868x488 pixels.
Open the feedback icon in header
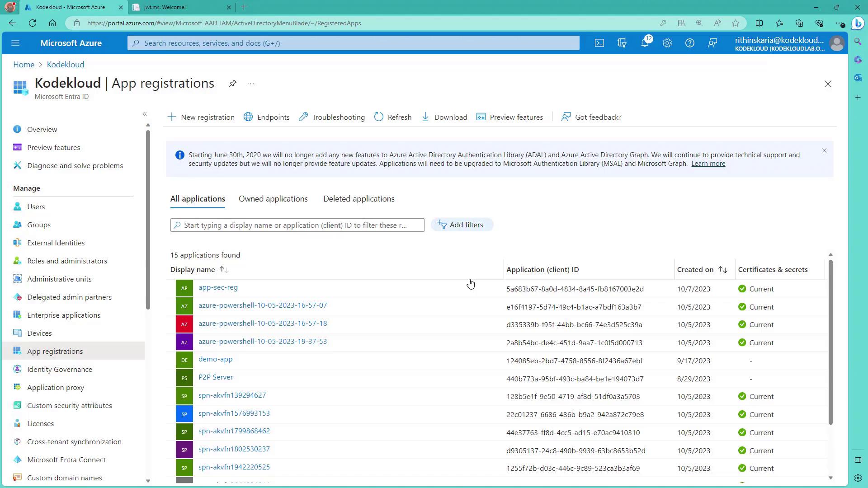click(x=712, y=43)
